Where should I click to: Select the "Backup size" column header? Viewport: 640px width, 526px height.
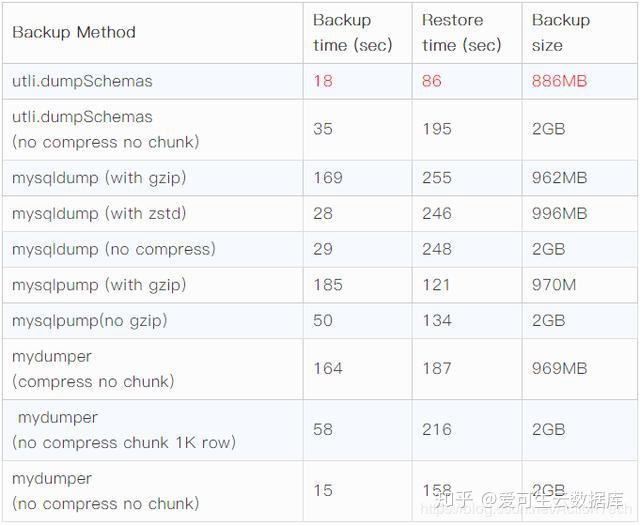click(x=561, y=33)
